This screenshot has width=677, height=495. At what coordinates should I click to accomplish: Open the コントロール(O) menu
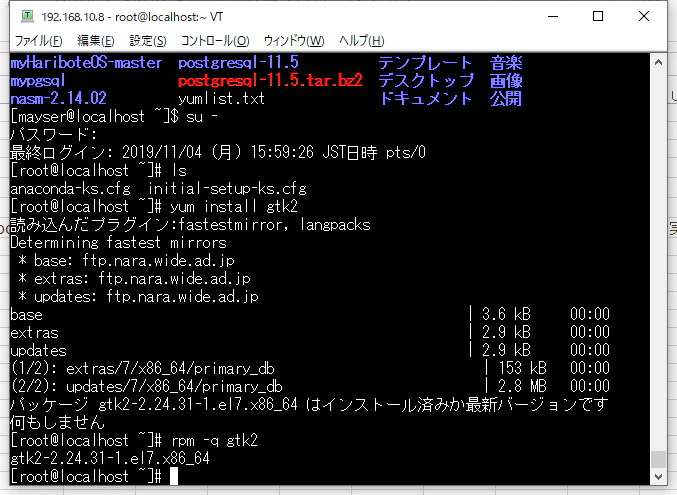(215, 41)
